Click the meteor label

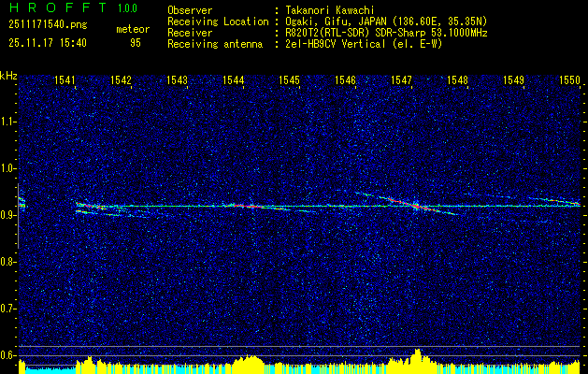[133, 29]
